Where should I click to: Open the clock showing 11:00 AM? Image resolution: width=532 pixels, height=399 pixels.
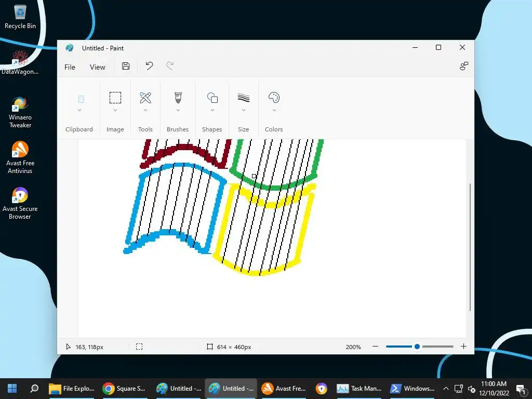tap(494, 389)
